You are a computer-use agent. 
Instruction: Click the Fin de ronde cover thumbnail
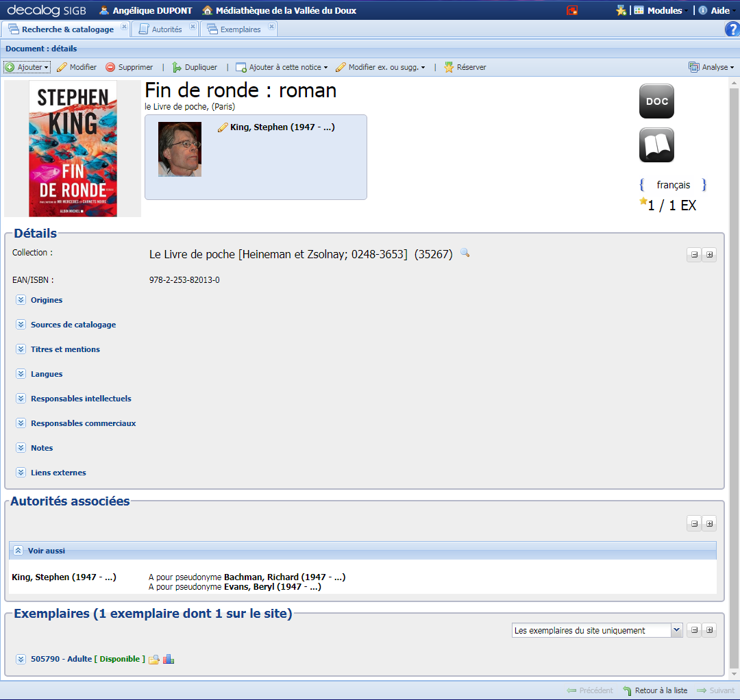coord(73,149)
